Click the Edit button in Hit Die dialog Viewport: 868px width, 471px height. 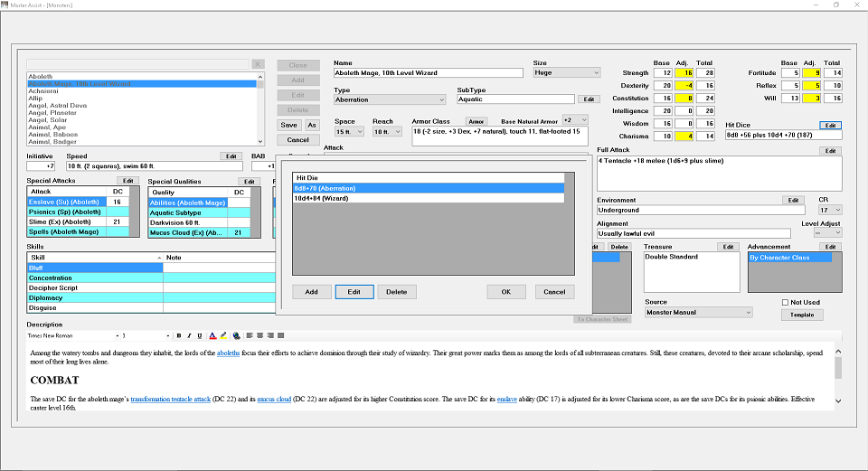coord(354,292)
